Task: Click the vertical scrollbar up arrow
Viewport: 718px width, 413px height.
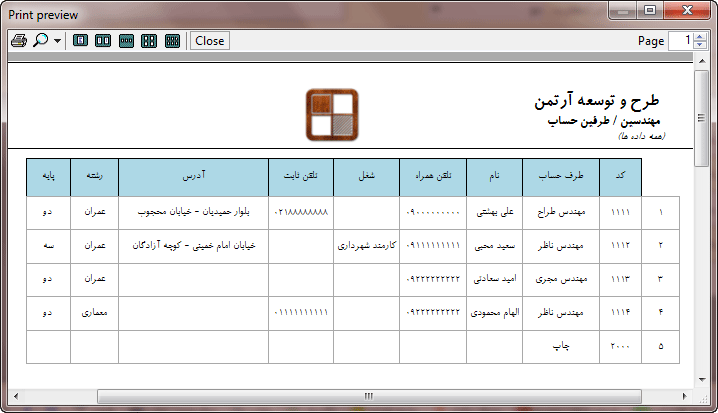Action: coord(701,61)
